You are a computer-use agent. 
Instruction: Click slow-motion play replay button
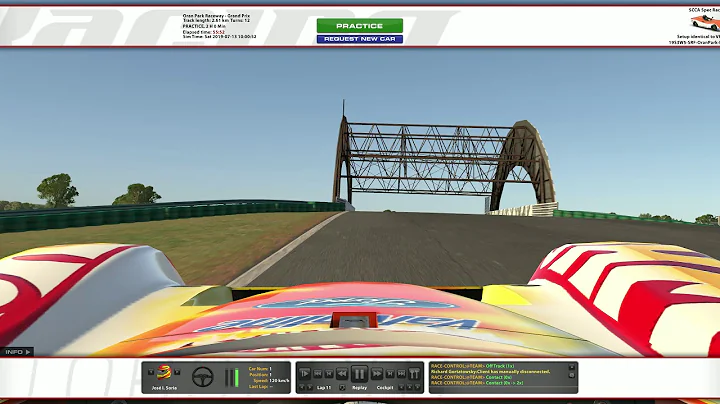pos(304,374)
